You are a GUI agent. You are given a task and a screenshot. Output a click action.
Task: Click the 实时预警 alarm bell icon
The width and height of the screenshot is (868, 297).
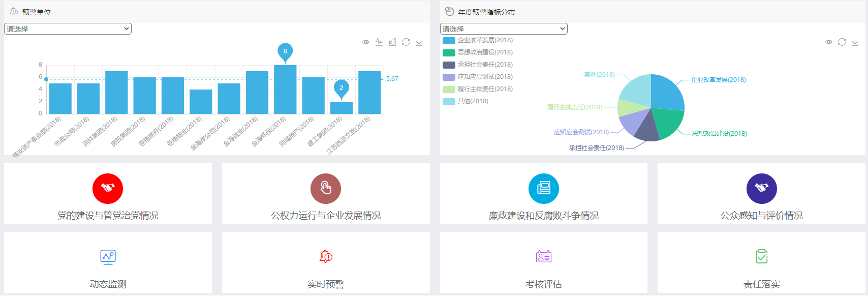(x=326, y=256)
